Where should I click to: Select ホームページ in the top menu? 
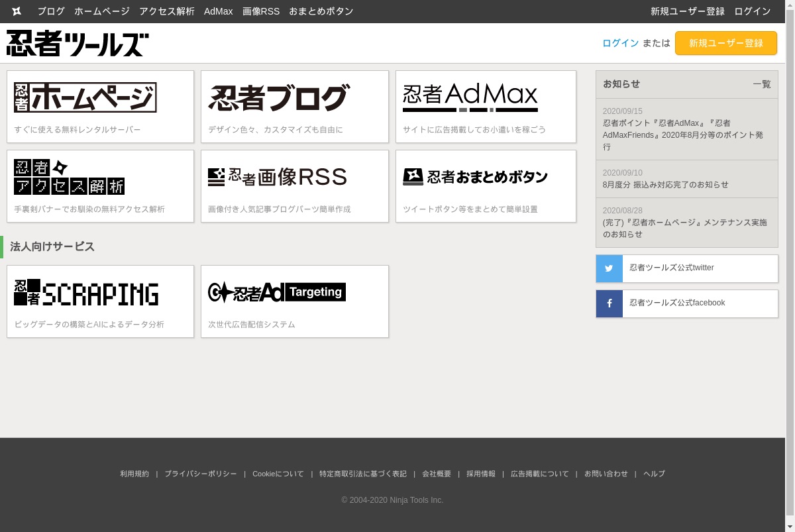pyautogui.click(x=102, y=11)
